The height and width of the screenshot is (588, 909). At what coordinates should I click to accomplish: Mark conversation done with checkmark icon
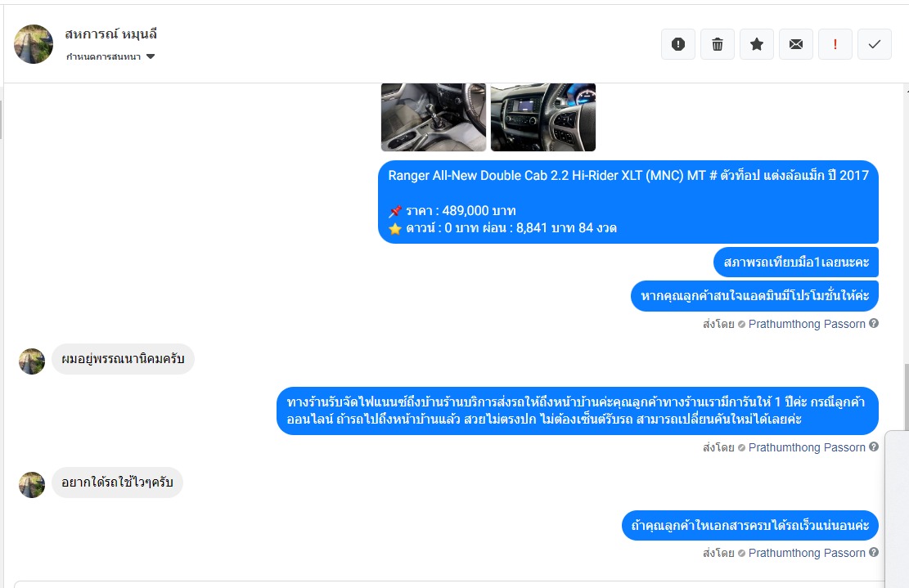(874, 44)
